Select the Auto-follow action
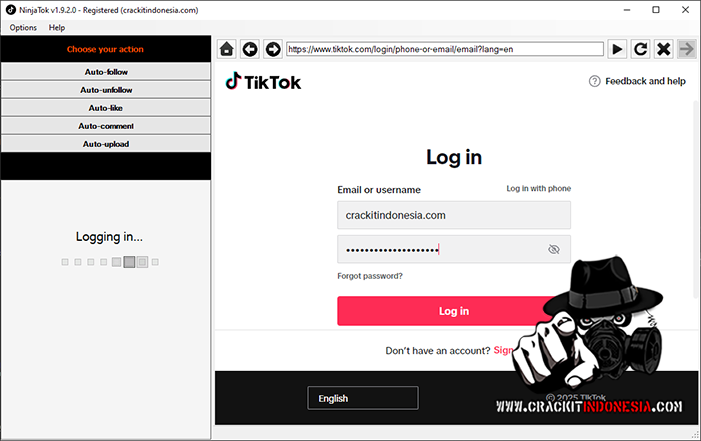This screenshot has width=701, height=441. click(106, 72)
